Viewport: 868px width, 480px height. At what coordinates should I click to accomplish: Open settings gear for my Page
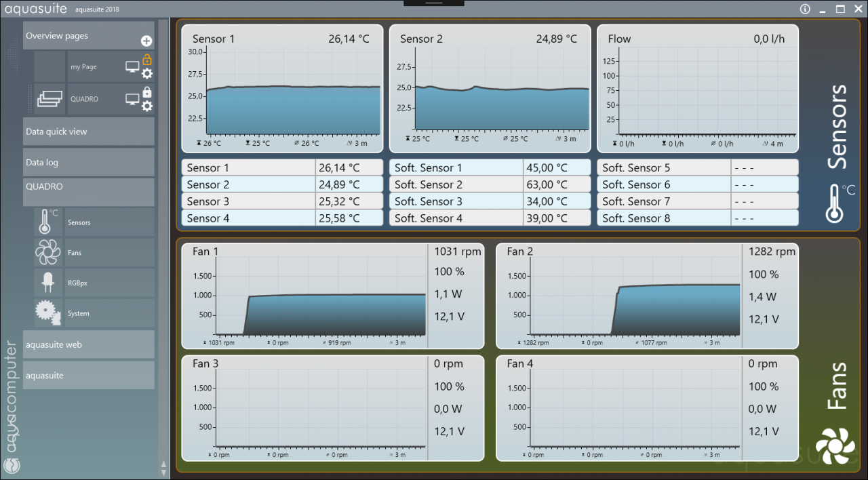[146, 73]
